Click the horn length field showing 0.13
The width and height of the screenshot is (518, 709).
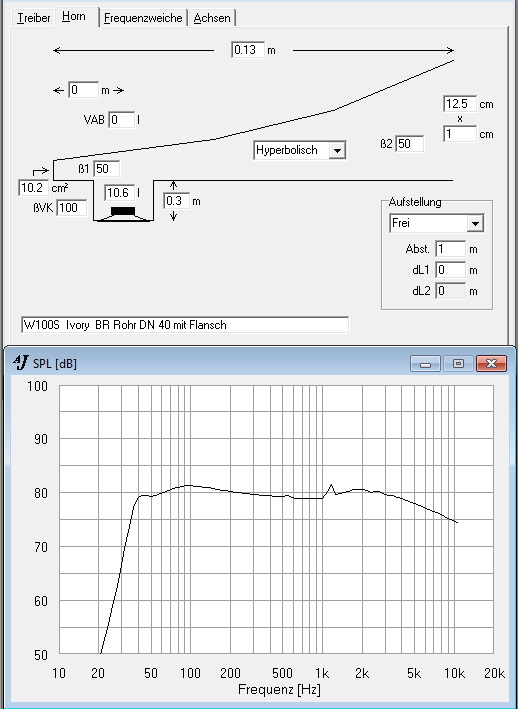tap(248, 50)
